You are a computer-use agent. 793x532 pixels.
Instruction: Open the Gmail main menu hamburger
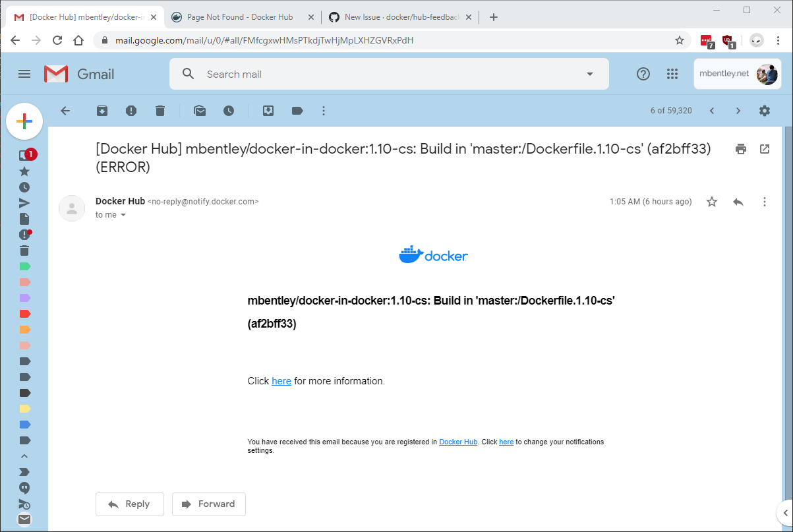pyautogui.click(x=24, y=74)
